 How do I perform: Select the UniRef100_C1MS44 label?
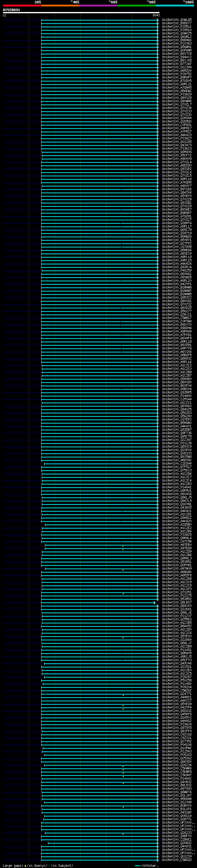tap(177, 399)
